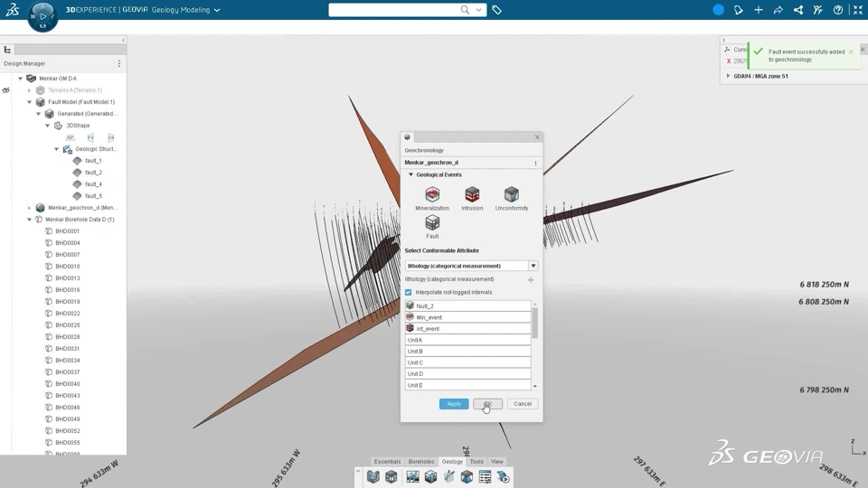This screenshot has height=488, width=868.
Task: Click the search magnifier icon
Action: point(465,10)
